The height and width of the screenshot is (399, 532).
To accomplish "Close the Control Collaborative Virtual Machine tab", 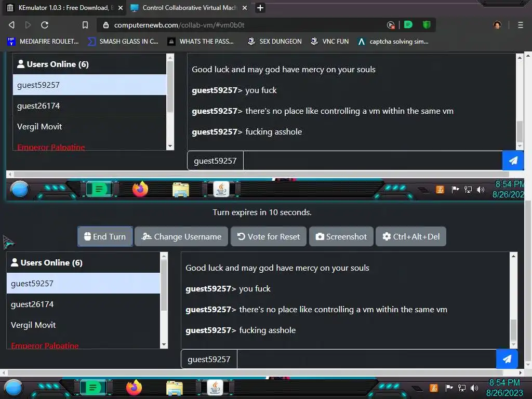I will tap(245, 8).
